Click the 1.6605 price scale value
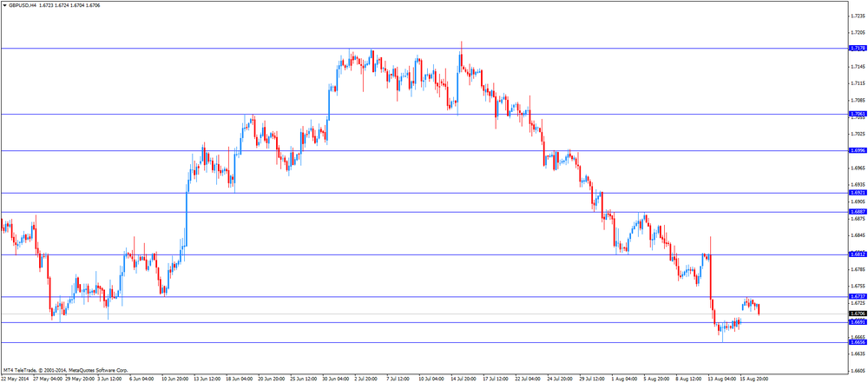This screenshot has height=383, width=868. [857, 370]
